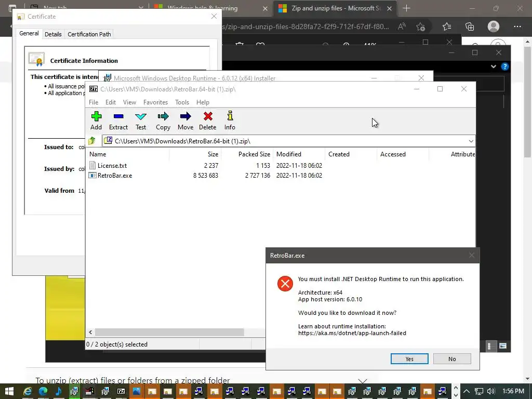532x399 pixels.
Task: Click the Move toolbar icon
Action: coord(185,121)
